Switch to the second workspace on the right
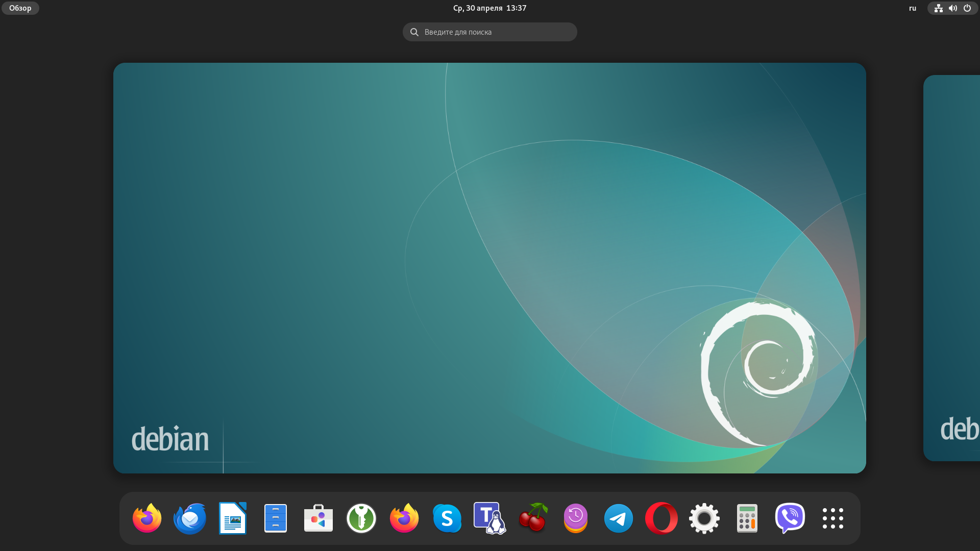This screenshot has width=980, height=551. tap(952, 268)
